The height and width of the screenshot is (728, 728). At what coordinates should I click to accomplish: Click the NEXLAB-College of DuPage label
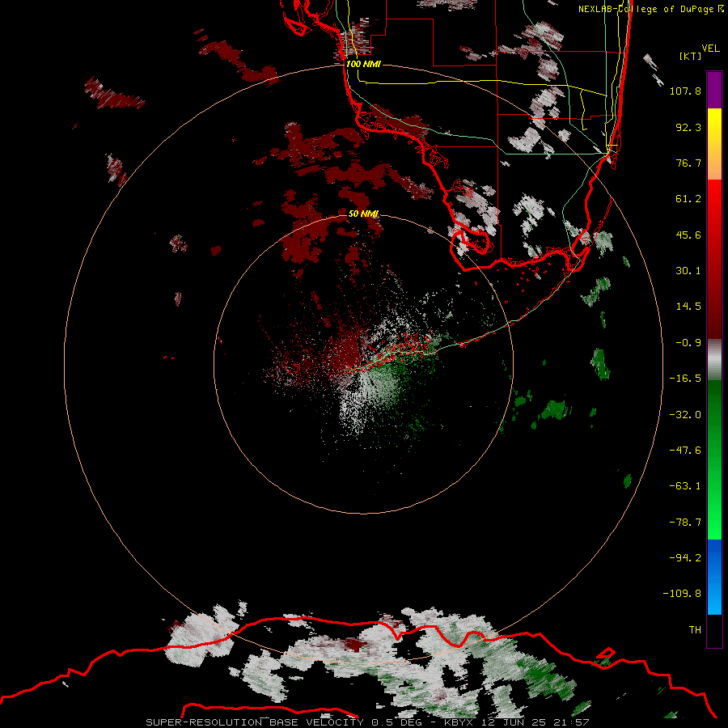point(650,9)
